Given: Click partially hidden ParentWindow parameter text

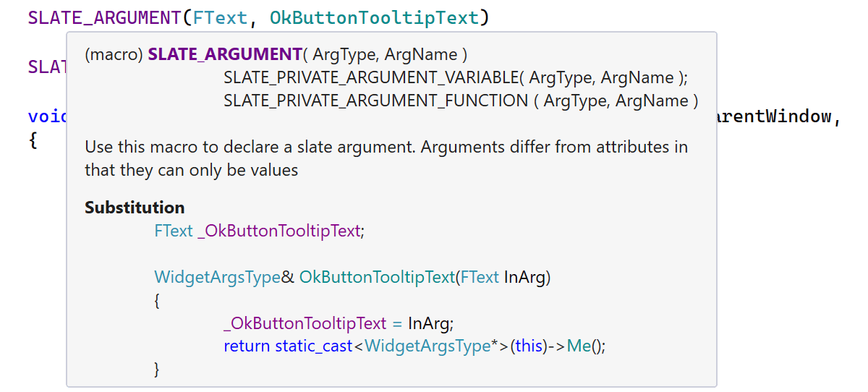Looking at the screenshot, I should [774, 116].
